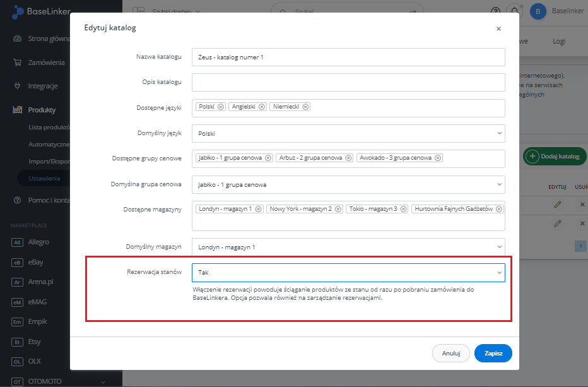Open the Domyślny magazyn dropdown
The width and height of the screenshot is (588, 387).
coord(348,247)
